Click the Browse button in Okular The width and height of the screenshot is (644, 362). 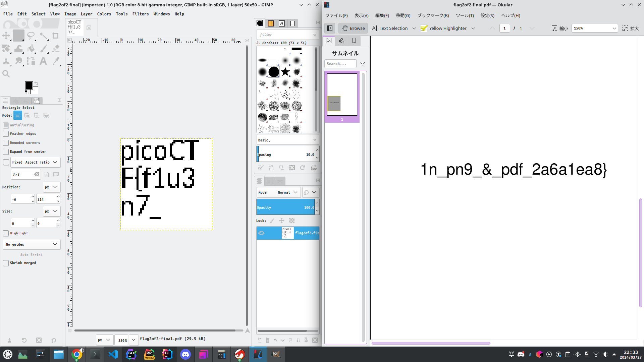point(353,28)
